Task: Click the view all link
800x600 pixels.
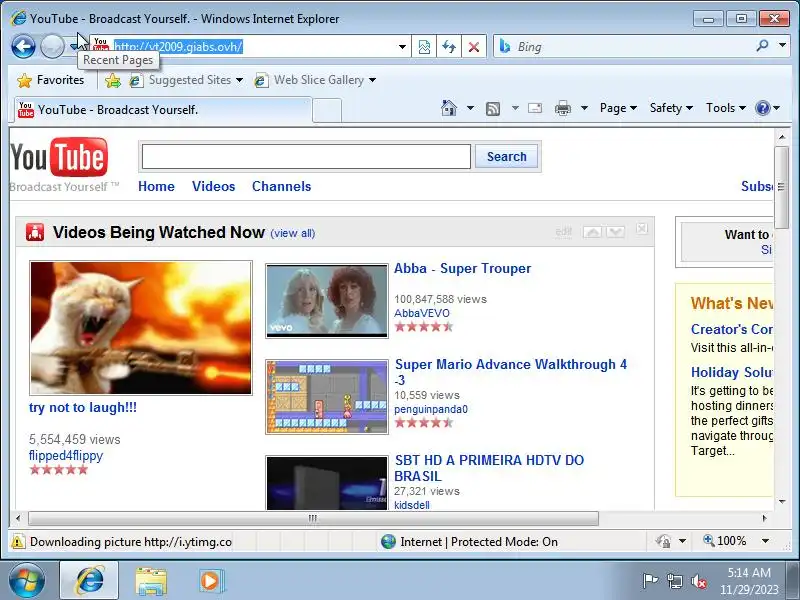Action: point(292,233)
